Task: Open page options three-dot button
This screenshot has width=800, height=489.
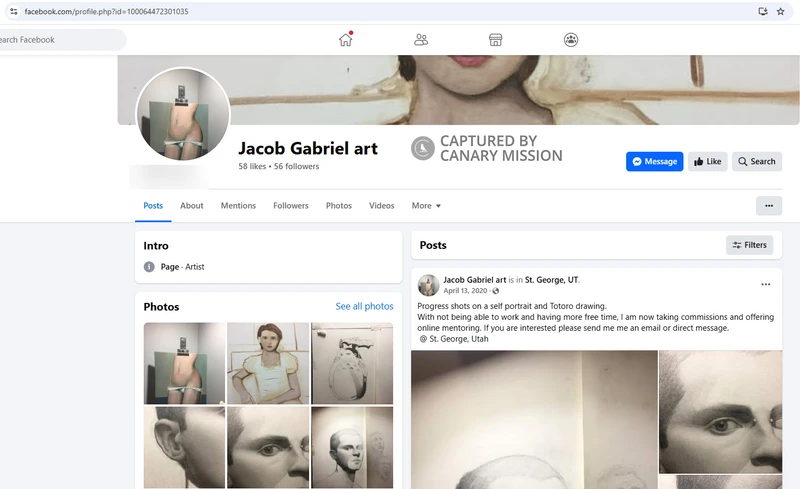Action: click(769, 206)
